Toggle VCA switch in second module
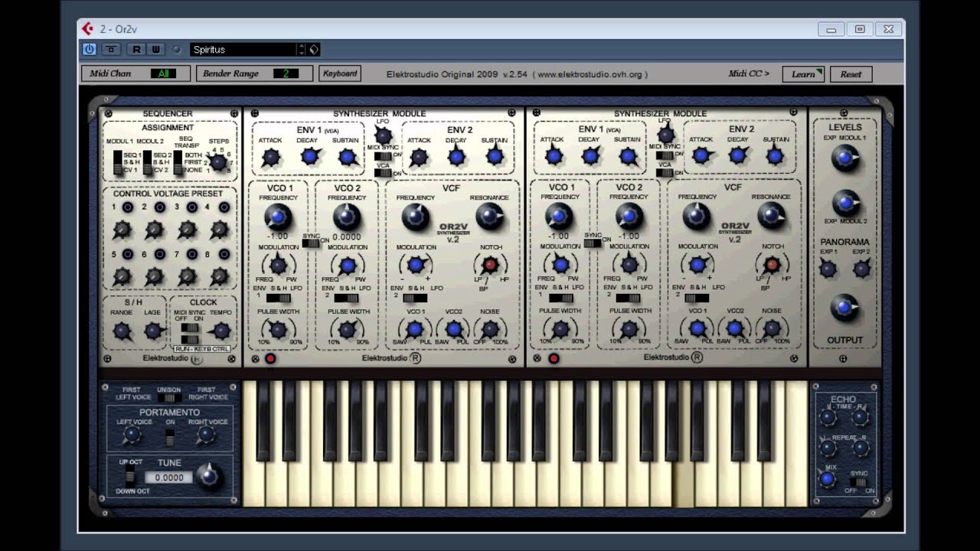Viewport: 980px width, 551px height. coord(664,173)
